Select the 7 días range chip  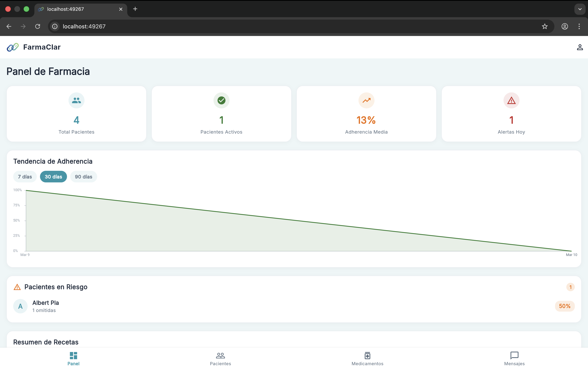(25, 177)
